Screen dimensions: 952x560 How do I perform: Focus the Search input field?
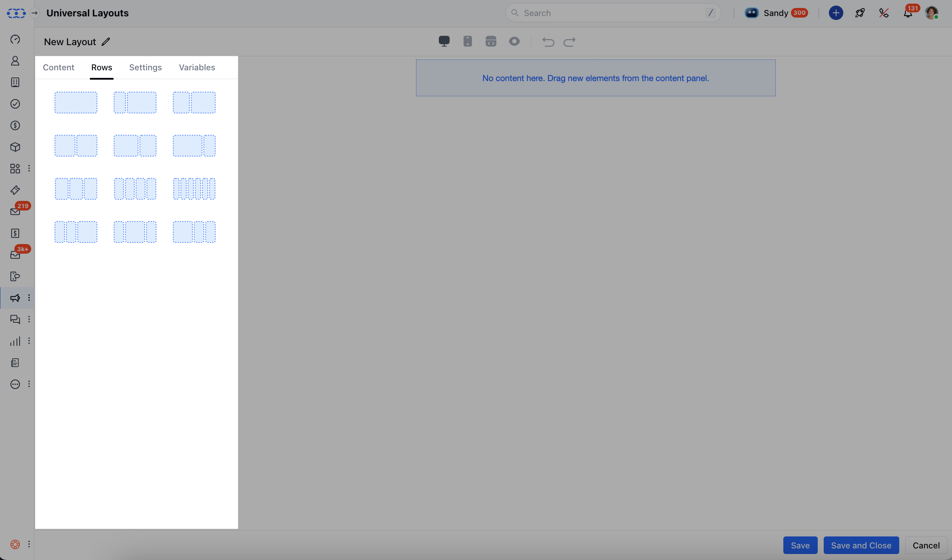pos(613,13)
